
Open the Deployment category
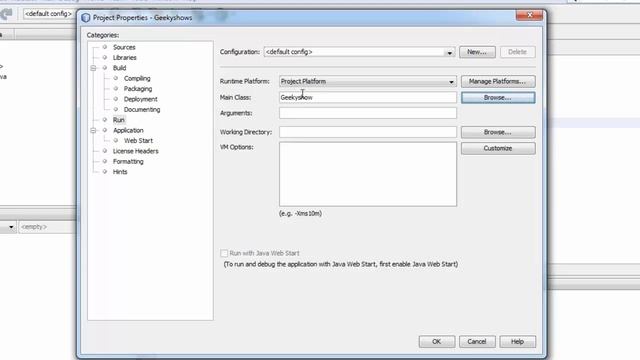click(x=140, y=99)
